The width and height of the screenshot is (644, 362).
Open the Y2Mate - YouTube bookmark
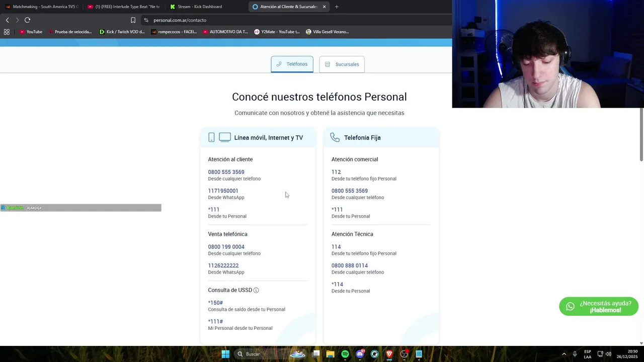click(x=277, y=32)
